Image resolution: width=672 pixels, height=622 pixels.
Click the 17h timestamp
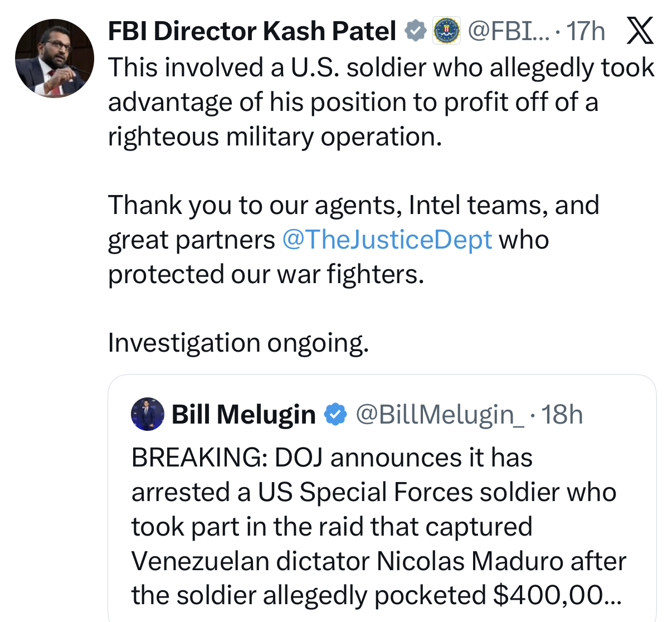(585, 31)
